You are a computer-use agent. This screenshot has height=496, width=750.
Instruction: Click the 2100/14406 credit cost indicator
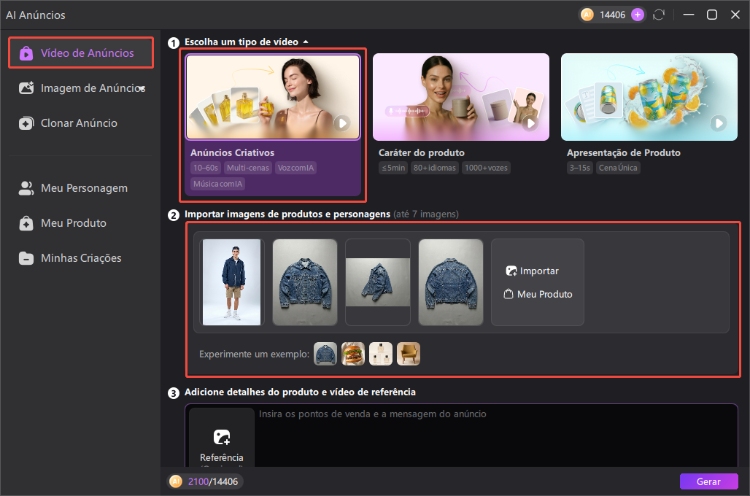pos(206,482)
